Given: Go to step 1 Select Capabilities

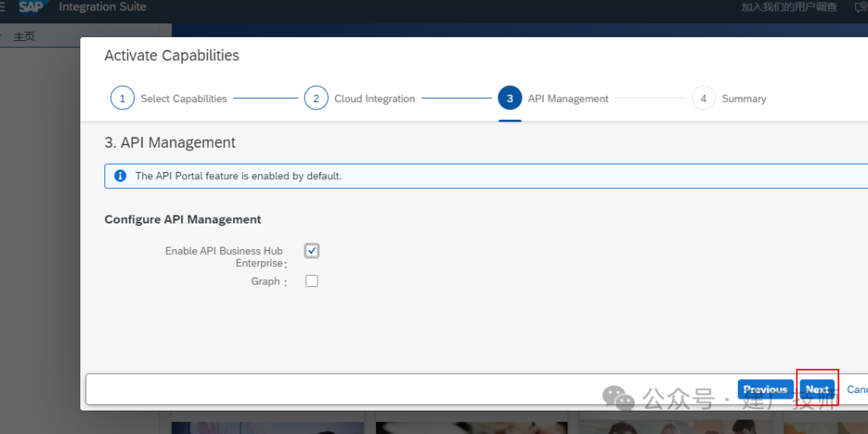Looking at the screenshot, I should pos(169,99).
